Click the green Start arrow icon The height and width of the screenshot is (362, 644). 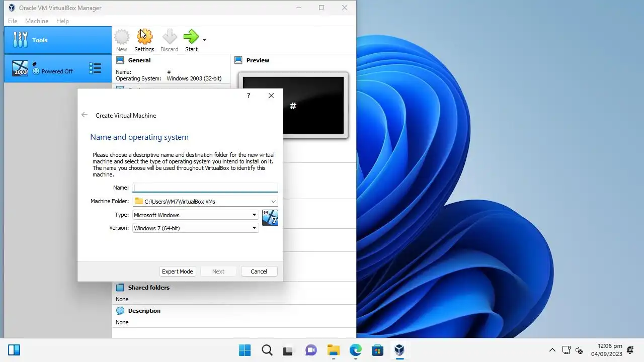click(x=191, y=37)
